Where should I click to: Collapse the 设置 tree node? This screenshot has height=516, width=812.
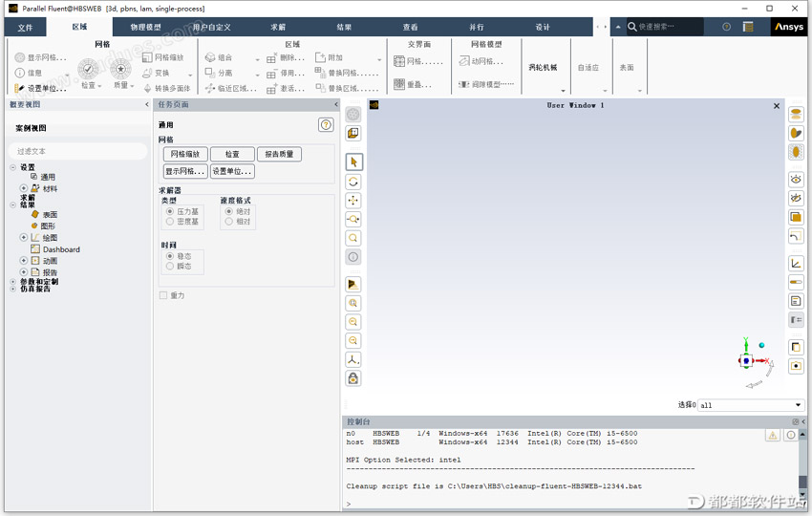coord(13,167)
